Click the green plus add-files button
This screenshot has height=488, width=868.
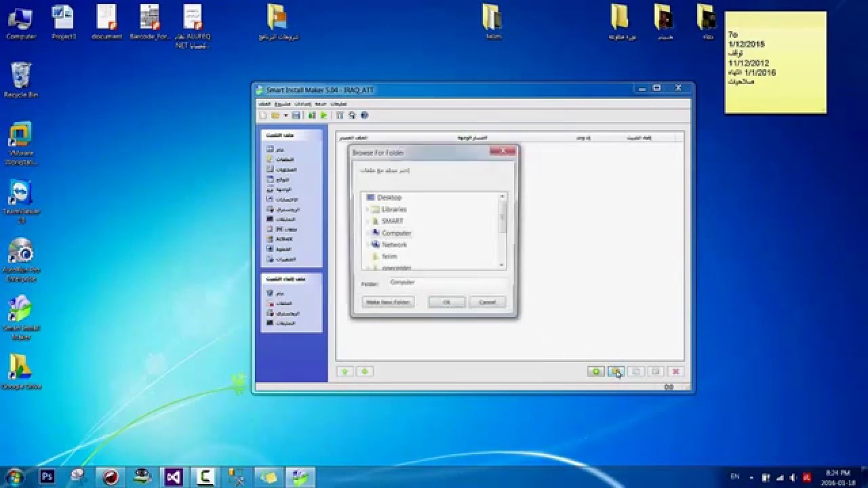coord(595,371)
